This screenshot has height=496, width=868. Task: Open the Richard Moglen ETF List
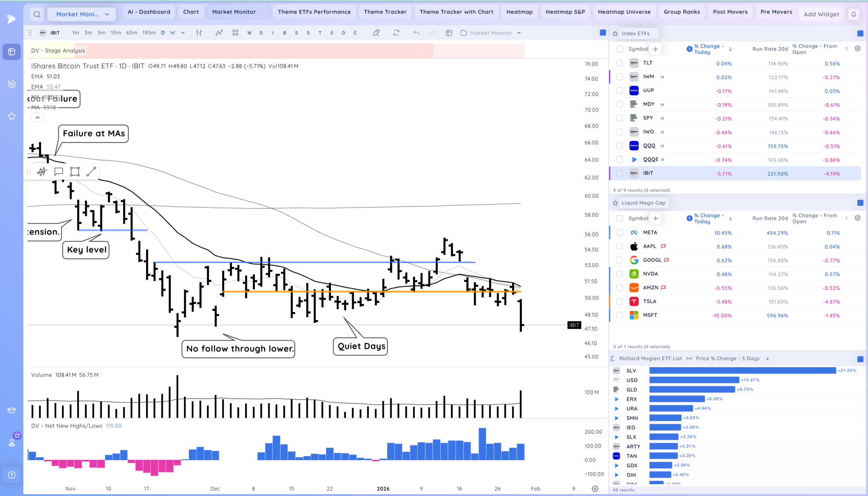point(650,358)
